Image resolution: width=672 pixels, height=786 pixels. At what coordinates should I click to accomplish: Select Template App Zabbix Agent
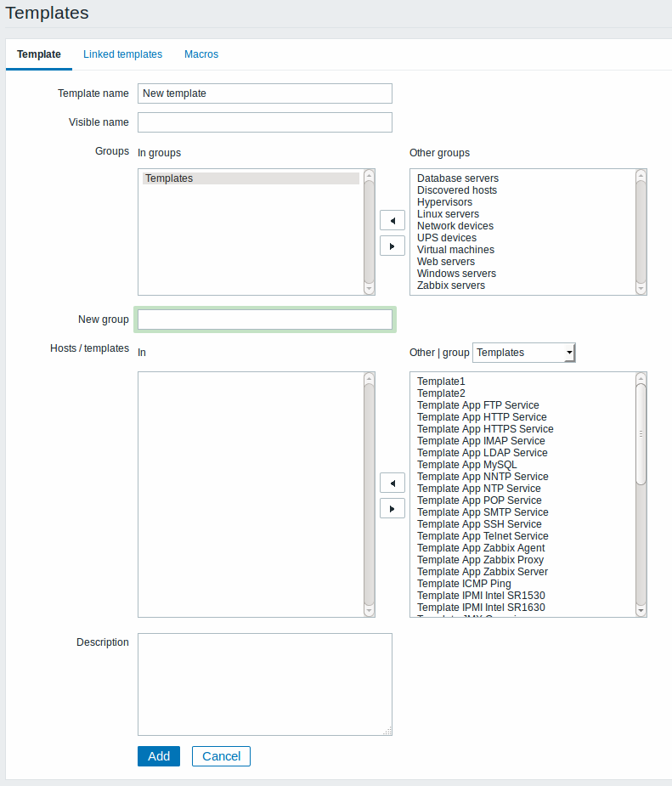point(481,548)
